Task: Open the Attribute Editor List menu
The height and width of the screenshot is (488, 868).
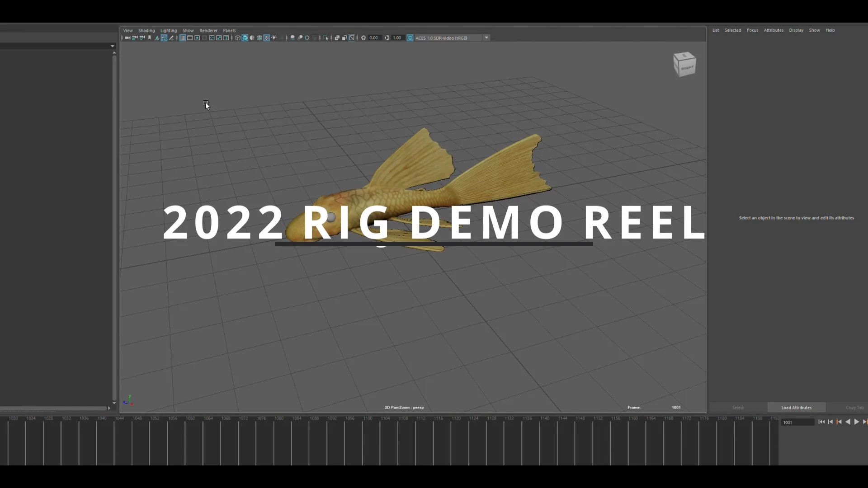Action: [x=716, y=30]
